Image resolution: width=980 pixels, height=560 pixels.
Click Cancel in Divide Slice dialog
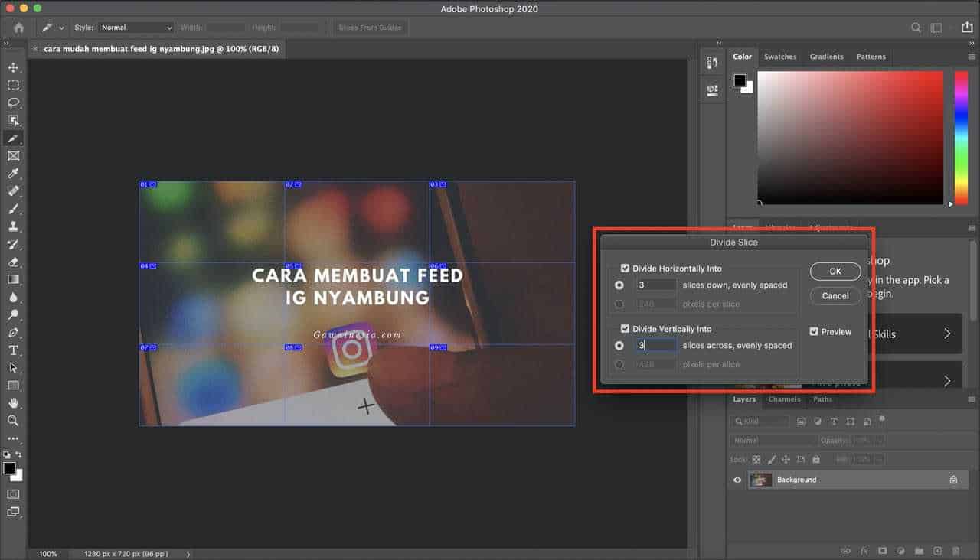835,295
